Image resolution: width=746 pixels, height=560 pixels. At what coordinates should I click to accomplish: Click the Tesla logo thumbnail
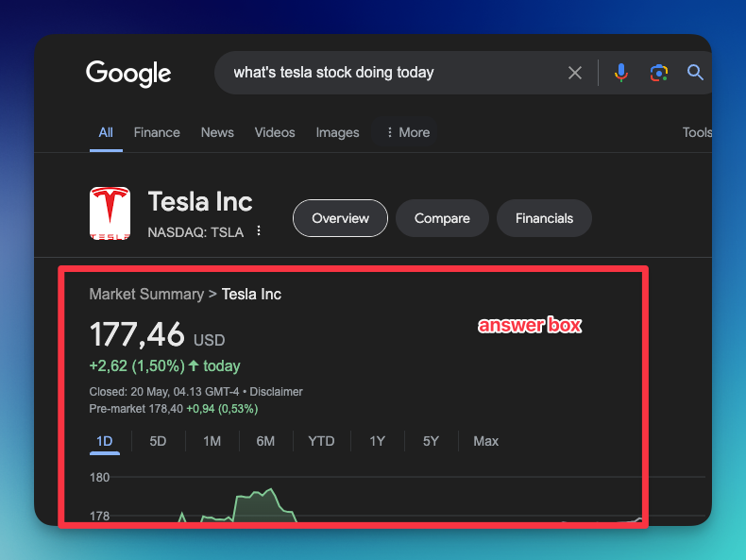pyautogui.click(x=110, y=213)
